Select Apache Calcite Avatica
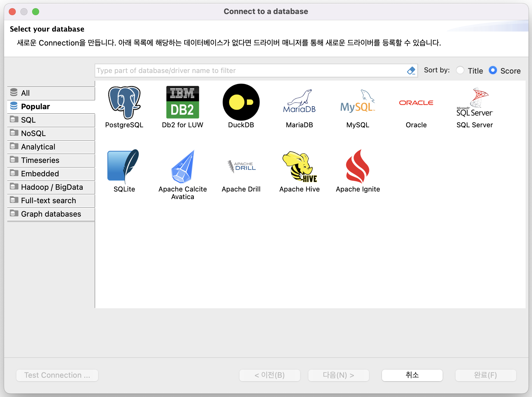This screenshot has width=532, height=397. click(x=182, y=167)
